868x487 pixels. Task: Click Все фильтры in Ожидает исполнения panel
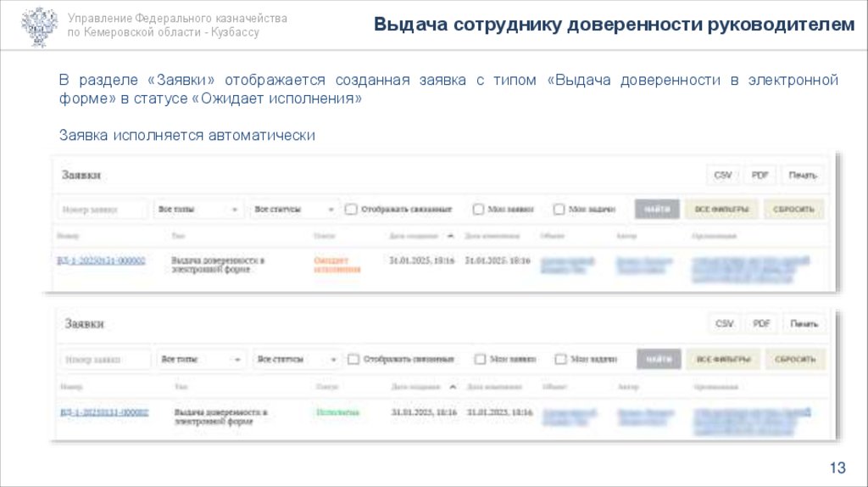722,210
